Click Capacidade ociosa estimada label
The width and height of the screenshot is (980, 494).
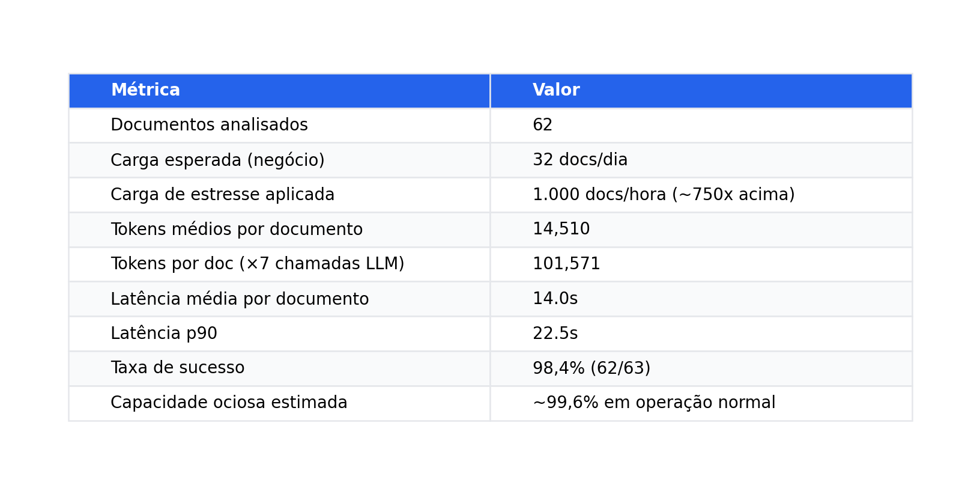click(x=229, y=403)
